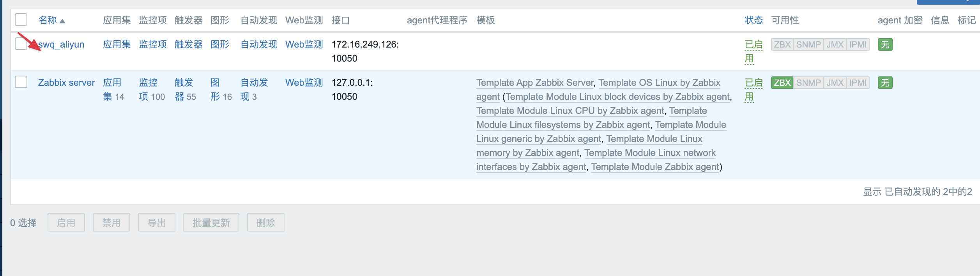Open 监控项 for swq_aliyun host
The height and width of the screenshot is (276, 980).
[153, 44]
